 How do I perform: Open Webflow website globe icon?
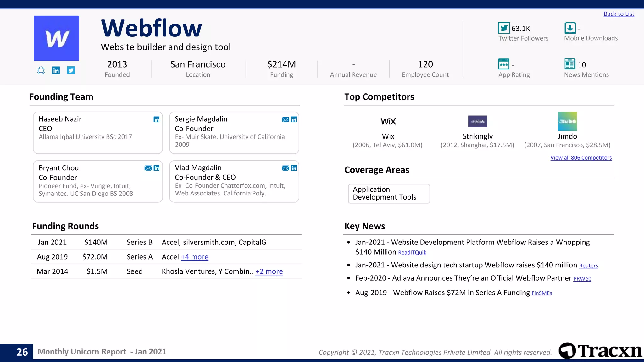[41, 70]
